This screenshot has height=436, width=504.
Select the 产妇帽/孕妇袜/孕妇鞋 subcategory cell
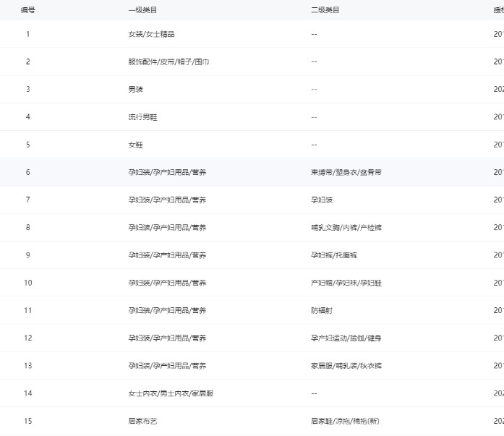coord(346,283)
